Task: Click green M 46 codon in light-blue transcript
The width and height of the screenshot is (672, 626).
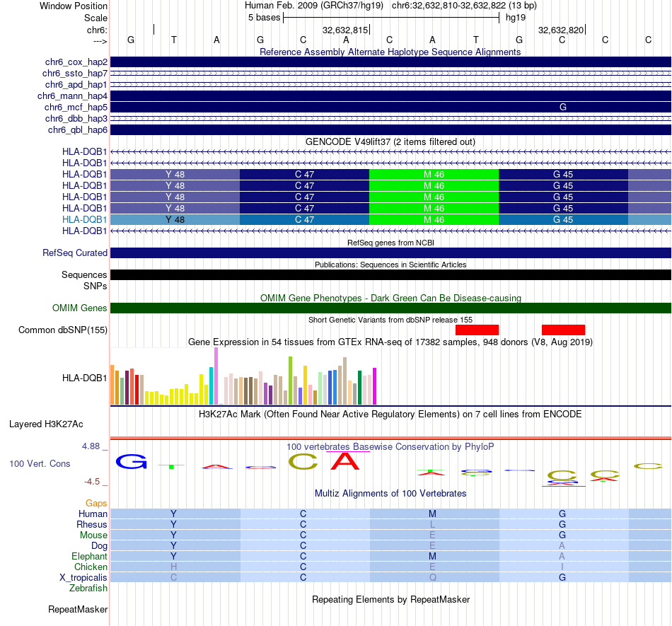Action: pos(434,219)
